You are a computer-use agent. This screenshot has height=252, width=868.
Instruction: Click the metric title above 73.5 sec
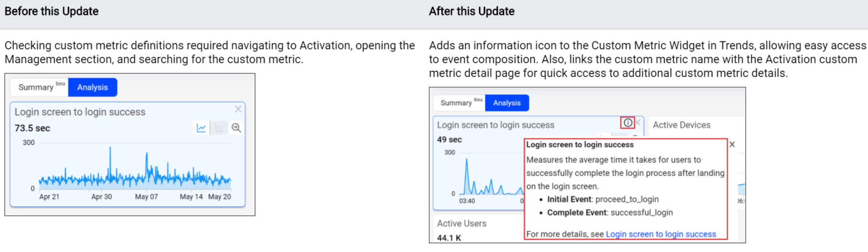80,112
